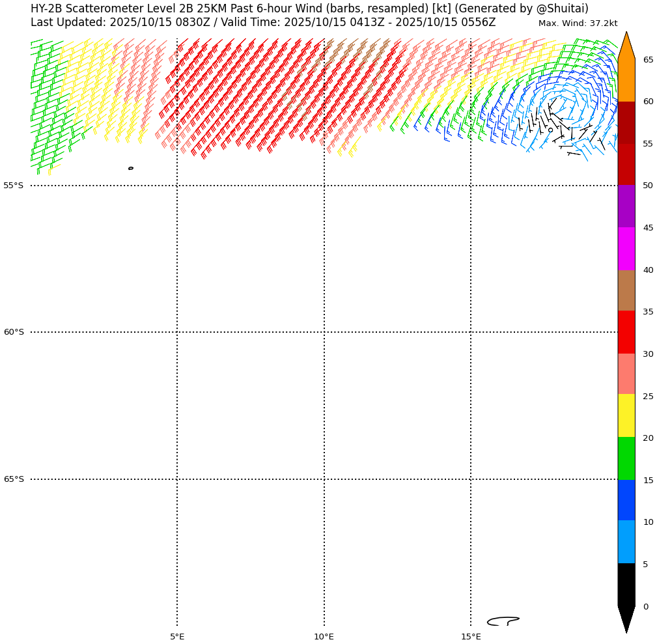The image size is (657, 644).
Task: Click the green 15-20 kt colorbar segment
Action: (x=626, y=458)
